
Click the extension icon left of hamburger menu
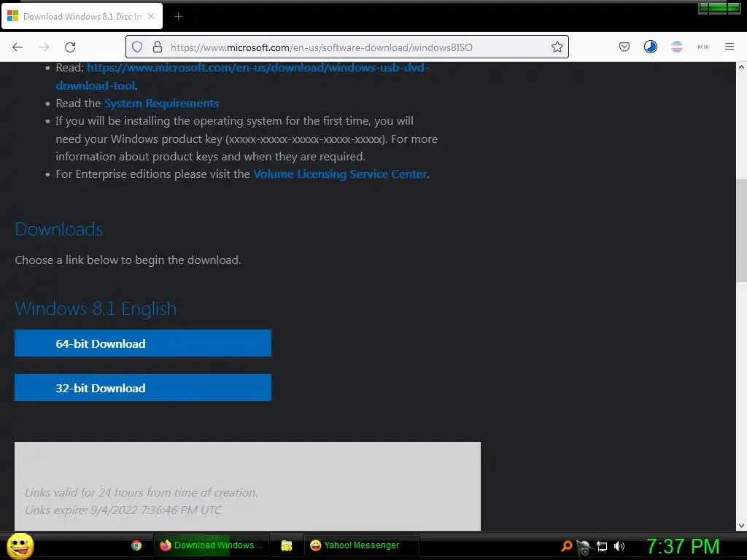[x=703, y=47]
